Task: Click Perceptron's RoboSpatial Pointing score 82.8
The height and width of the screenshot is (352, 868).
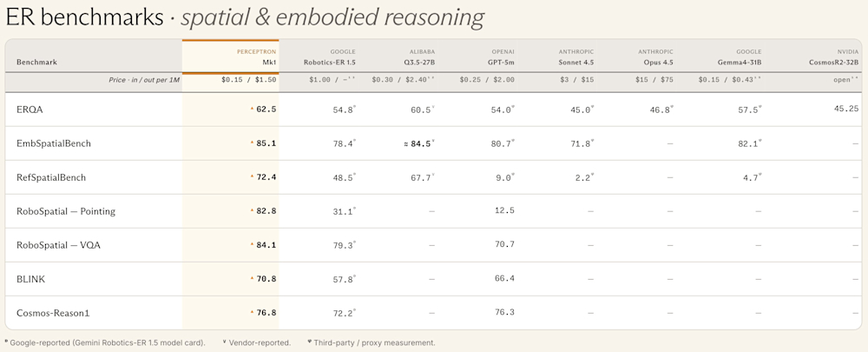Action: [266, 211]
